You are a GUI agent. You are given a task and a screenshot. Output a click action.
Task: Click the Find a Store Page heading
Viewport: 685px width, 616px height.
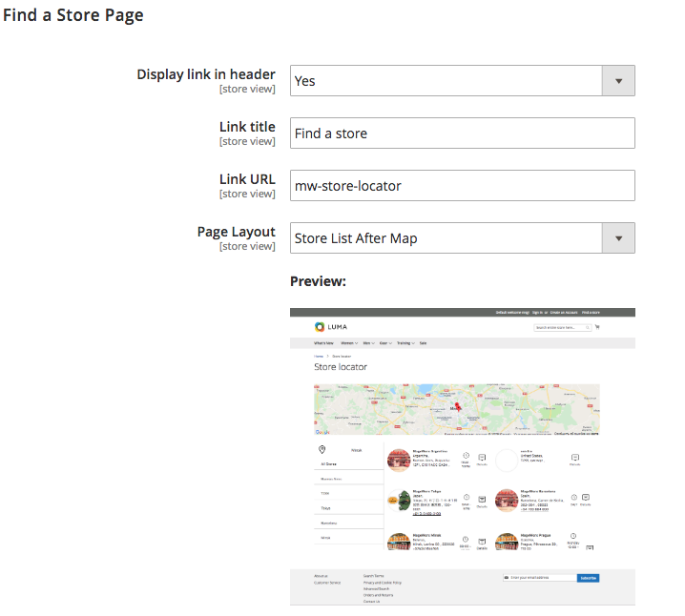point(73,15)
